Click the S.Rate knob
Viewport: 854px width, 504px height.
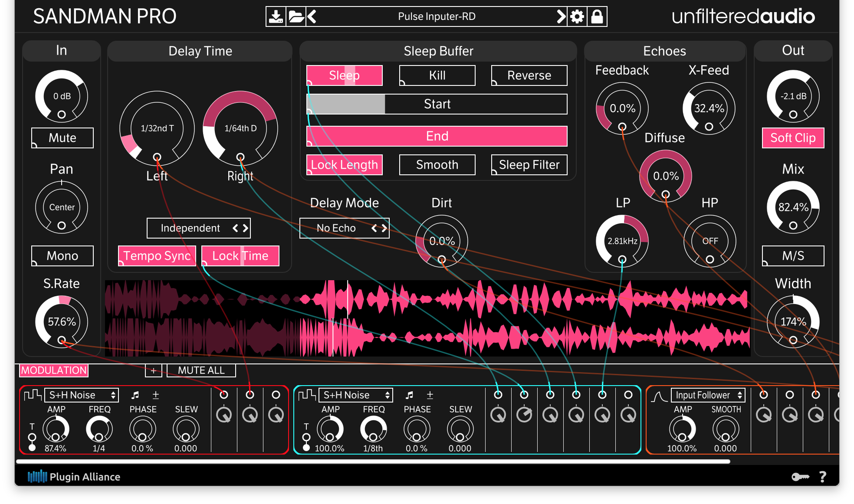[x=62, y=322]
